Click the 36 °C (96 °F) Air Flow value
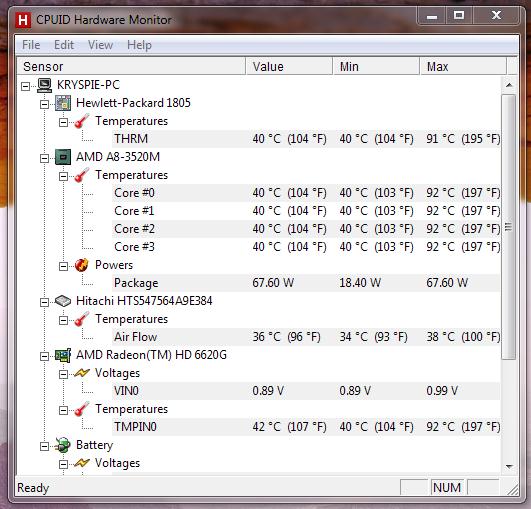 pyautogui.click(x=286, y=337)
